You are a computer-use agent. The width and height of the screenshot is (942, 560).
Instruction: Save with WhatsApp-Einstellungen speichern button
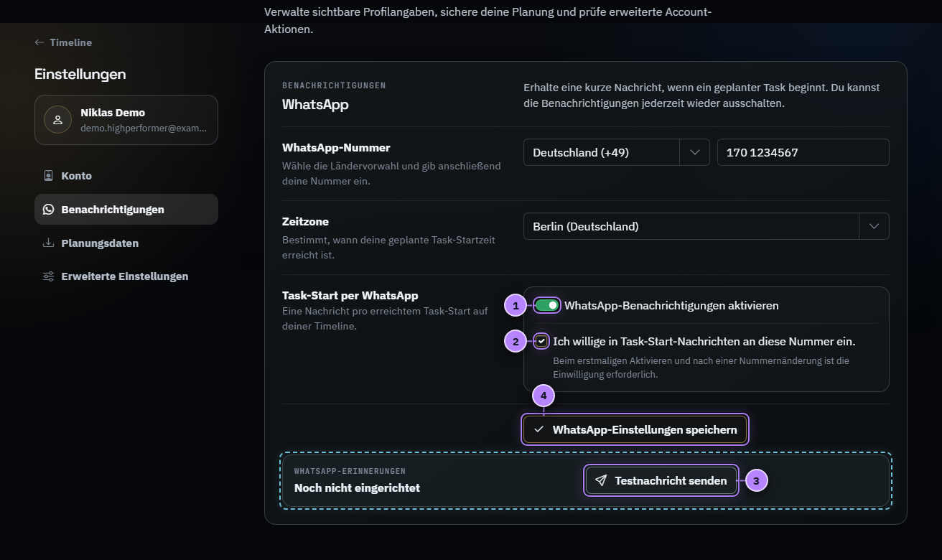click(635, 430)
